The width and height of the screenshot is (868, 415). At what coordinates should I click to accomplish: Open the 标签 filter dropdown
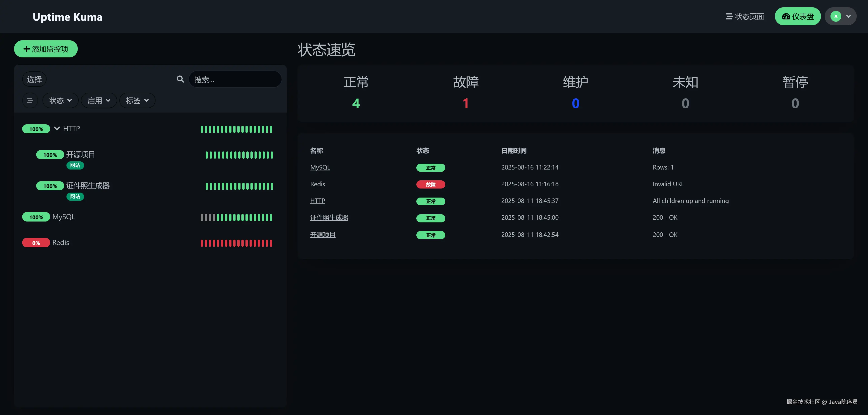[137, 100]
